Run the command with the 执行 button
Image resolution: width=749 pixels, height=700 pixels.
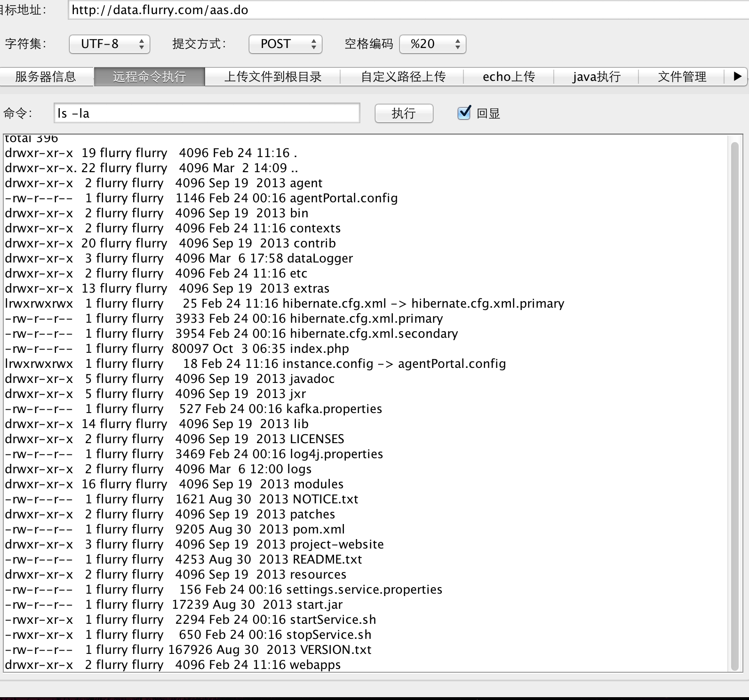point(404,113)
